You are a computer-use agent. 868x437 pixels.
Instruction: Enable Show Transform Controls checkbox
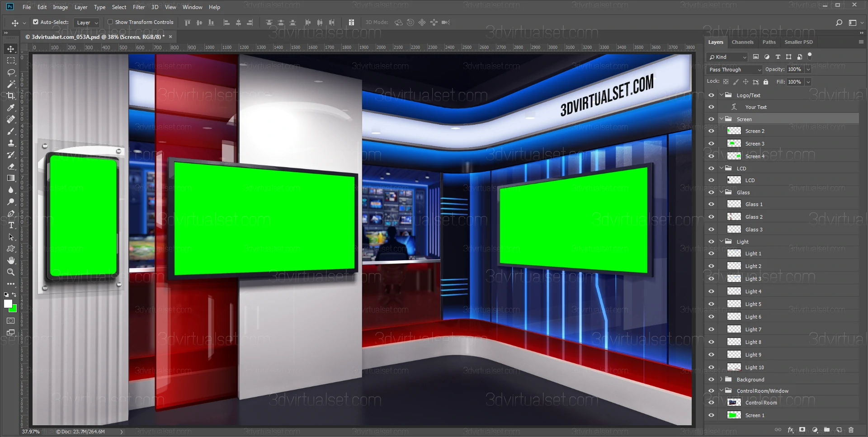(110, 22)
